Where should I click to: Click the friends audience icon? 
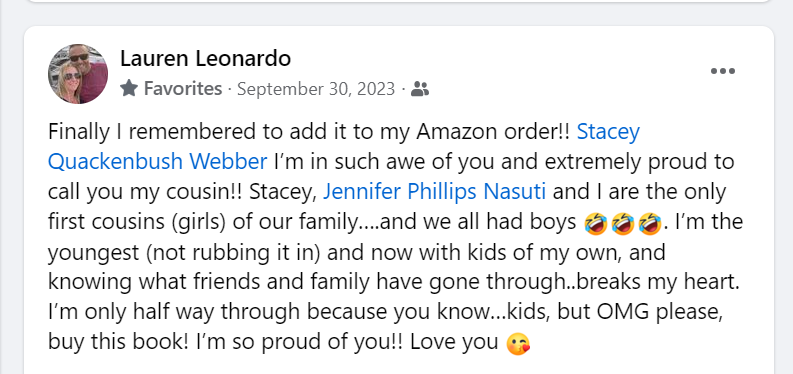[420, 89]
